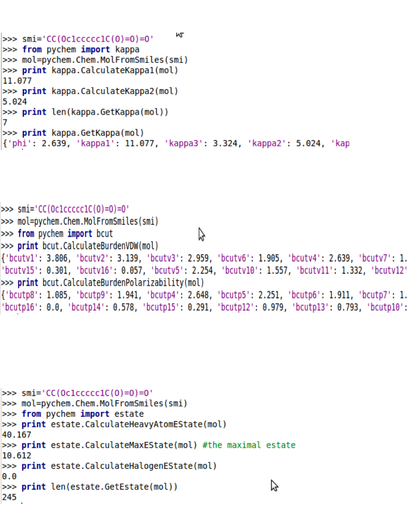Click the line 'from pychem import kappa'
This screenshot has height=532, width=407.
pyautogui.click(x=81, y=49)
